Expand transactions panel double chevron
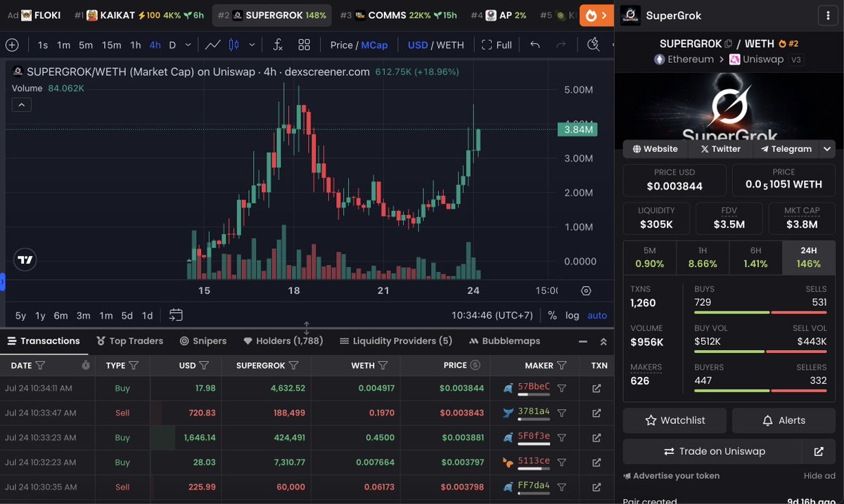 (603, 342)
